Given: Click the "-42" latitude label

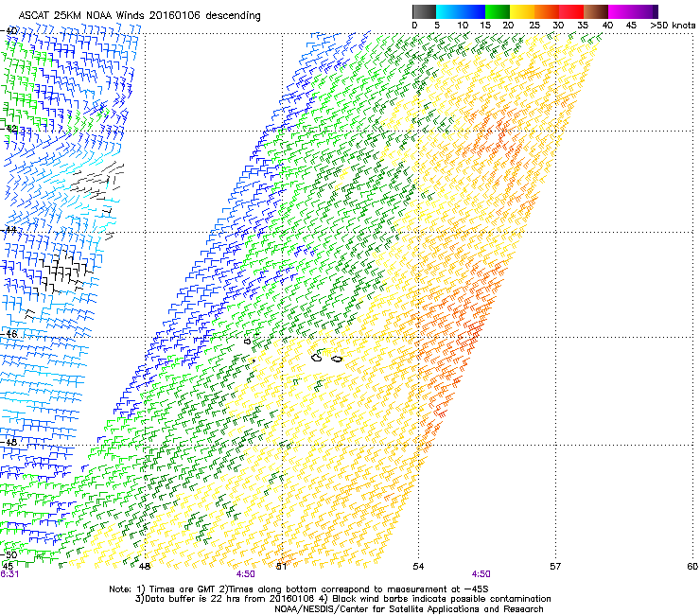Looking at the screenshot, I should tap(9, 129).
